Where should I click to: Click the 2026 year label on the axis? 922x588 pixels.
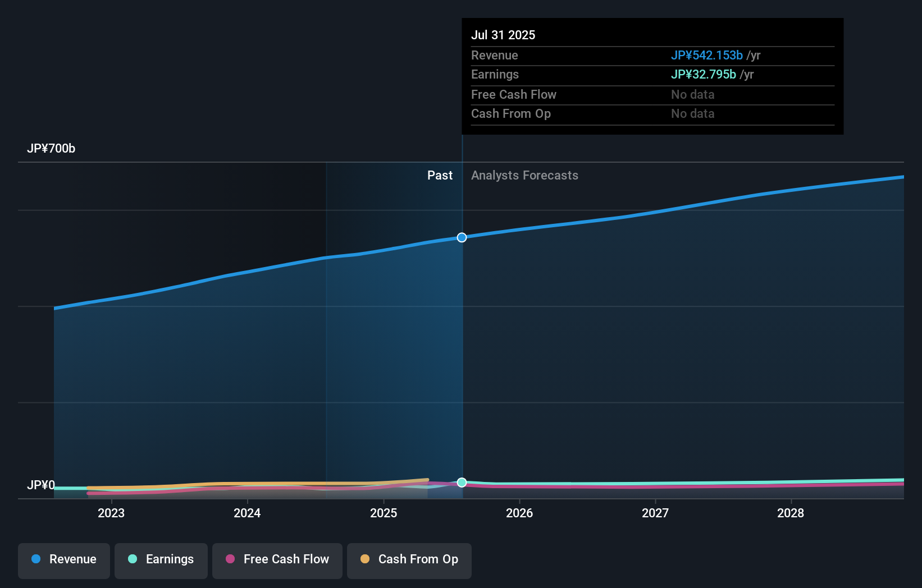[519, 513]
